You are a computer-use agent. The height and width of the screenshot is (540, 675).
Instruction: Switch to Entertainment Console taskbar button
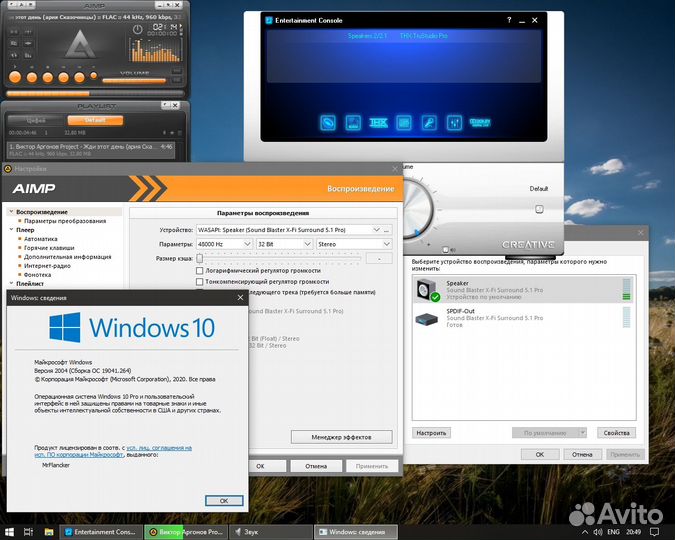click(100, 532)
